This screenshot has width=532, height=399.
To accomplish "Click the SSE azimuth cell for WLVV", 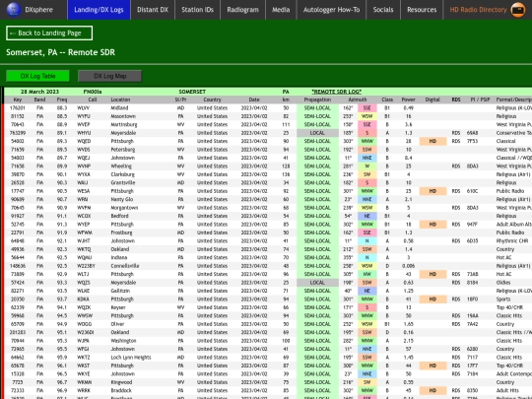I will point(367,108).
